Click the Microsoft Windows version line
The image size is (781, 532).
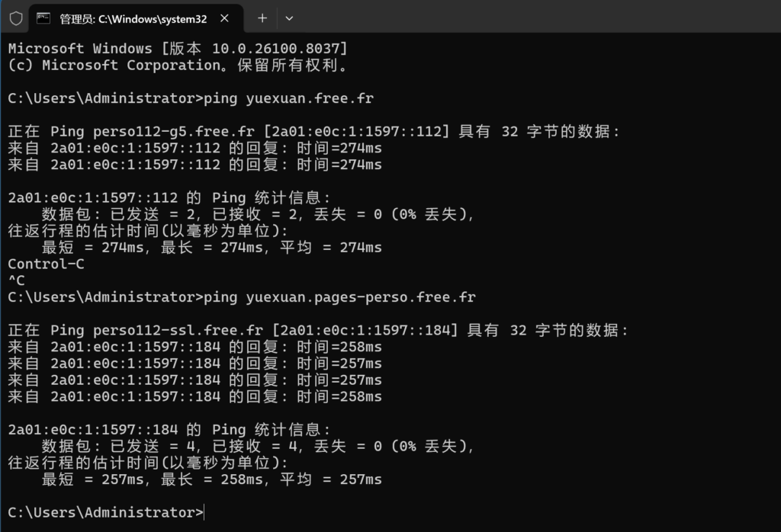pos(178,49)
